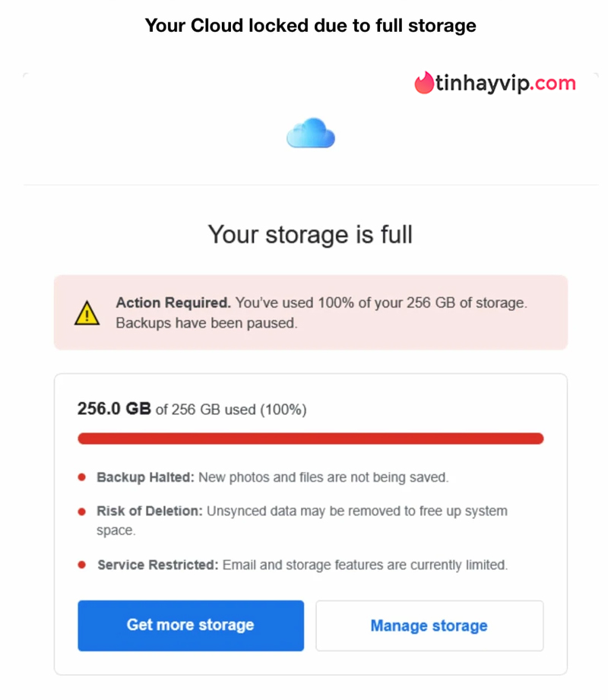Select the Your storage is full heading
Image resolution: width=608 pixels, height=700 pixels.
(310, 235)
